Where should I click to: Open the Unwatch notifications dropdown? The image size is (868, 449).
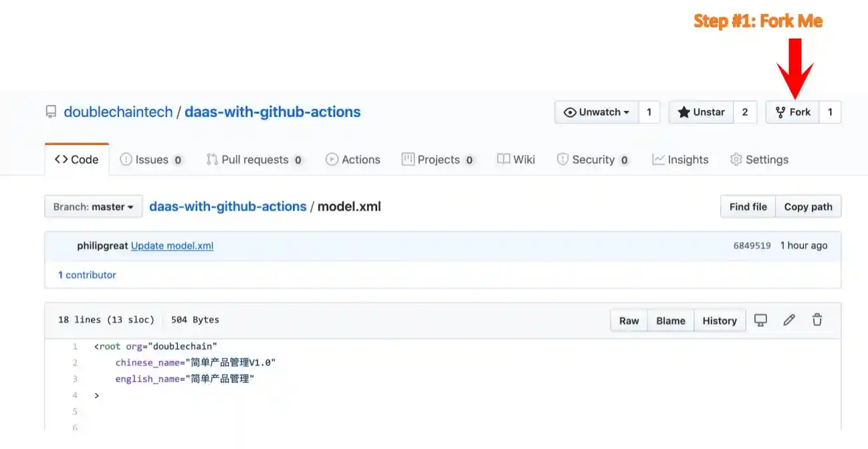point(596,112)
